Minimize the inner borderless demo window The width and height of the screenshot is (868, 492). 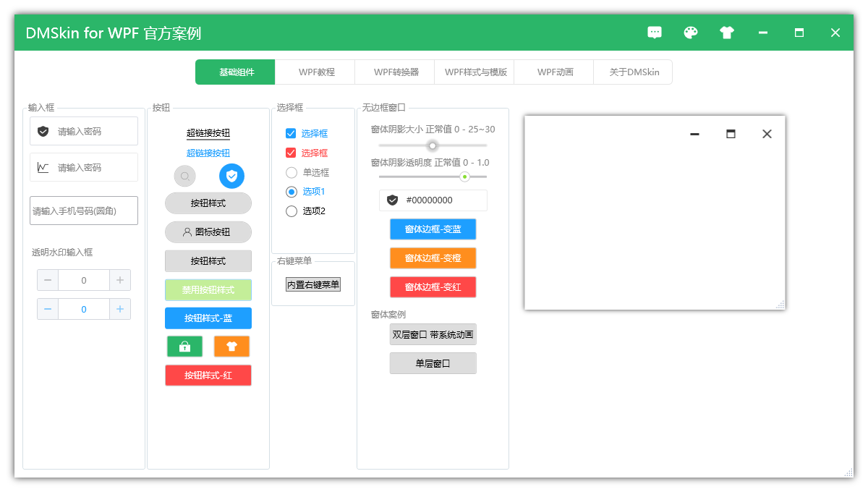click(x=694, y=134)
